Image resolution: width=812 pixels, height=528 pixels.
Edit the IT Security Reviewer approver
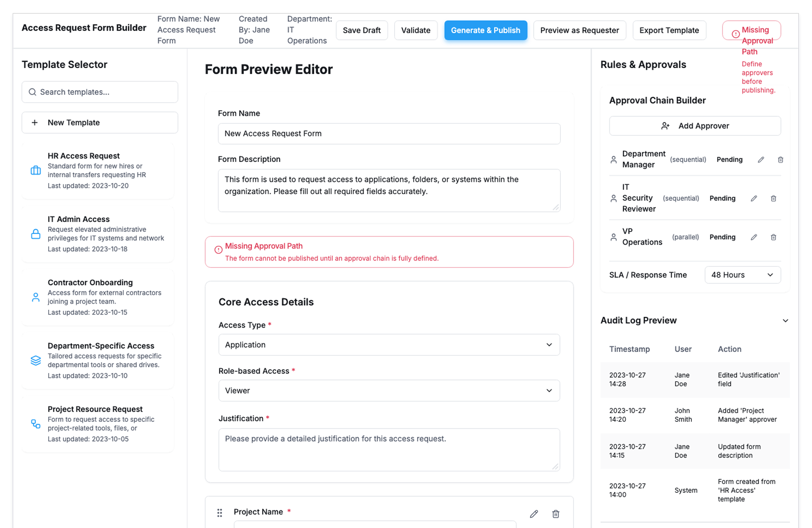coord(754,198)
